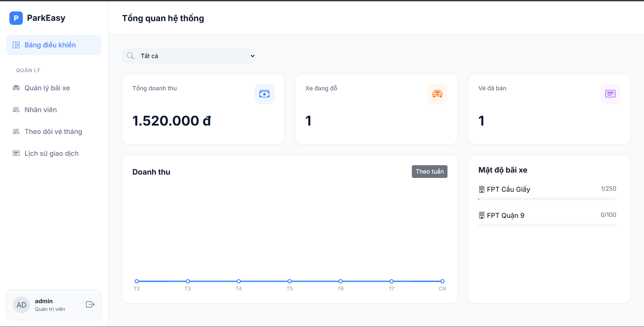Open Bảng điều khiển dashboard menu
Screen dimensions: 644x327
tap(54, 45)
